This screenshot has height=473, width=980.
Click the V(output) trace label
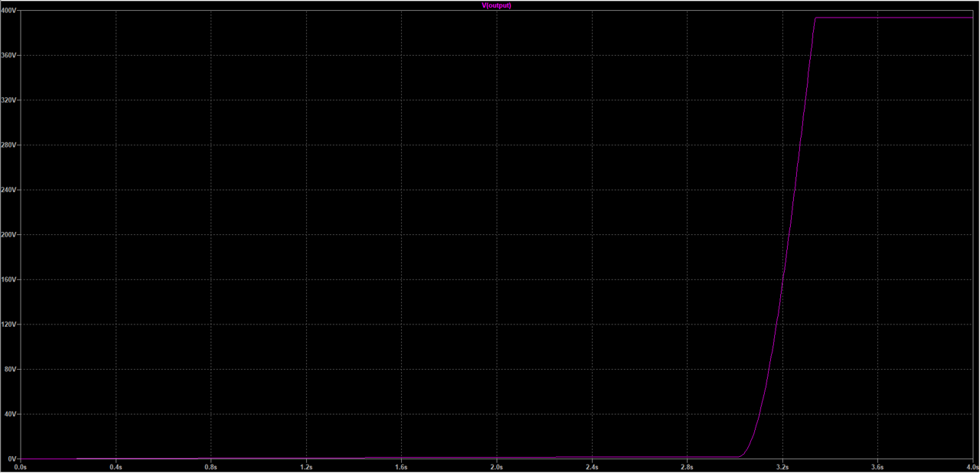496,5
